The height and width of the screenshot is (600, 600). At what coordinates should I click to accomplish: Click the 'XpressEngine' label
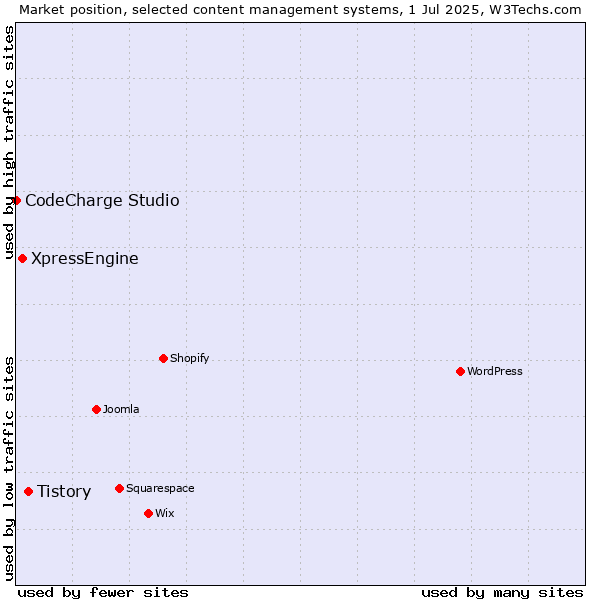(85, 259)
